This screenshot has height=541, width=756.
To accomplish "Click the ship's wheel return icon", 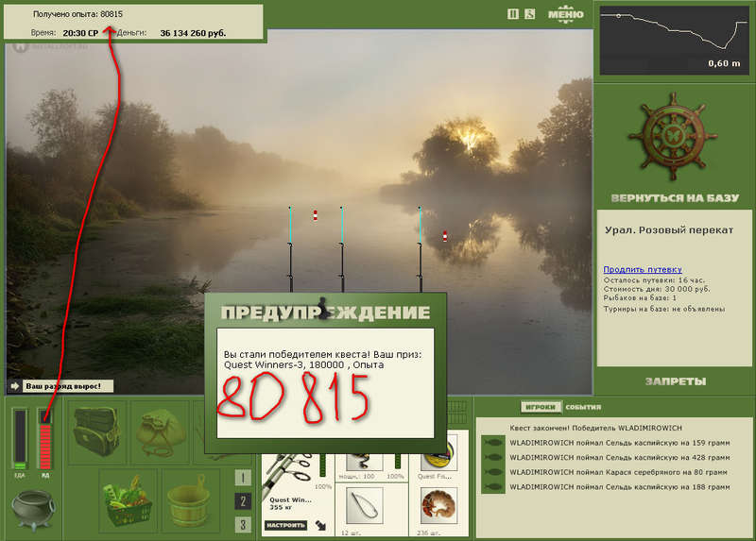I will click(x=673, y=137).
